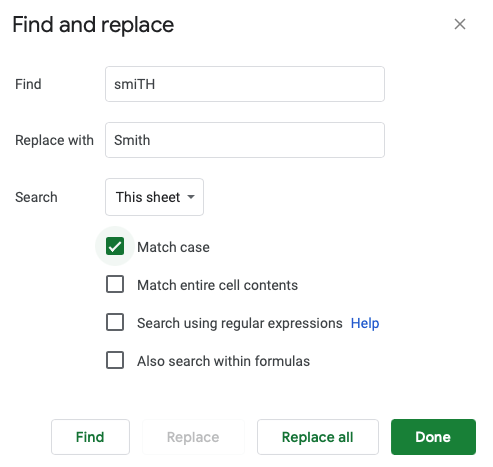Close the Find and replace dialog
This screenshot has height=467, width=493.
460,24
